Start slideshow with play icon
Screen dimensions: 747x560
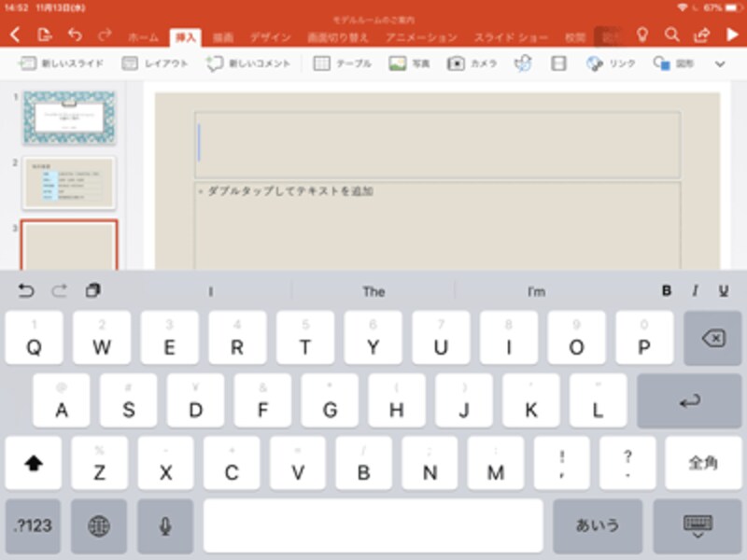(732, 35)
